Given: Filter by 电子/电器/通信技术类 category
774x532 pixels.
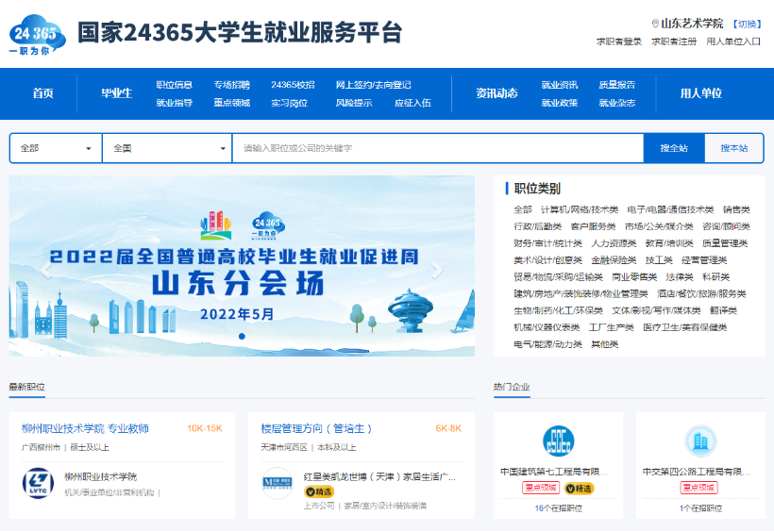Looking at the screenshot, I should coord(670,209).
